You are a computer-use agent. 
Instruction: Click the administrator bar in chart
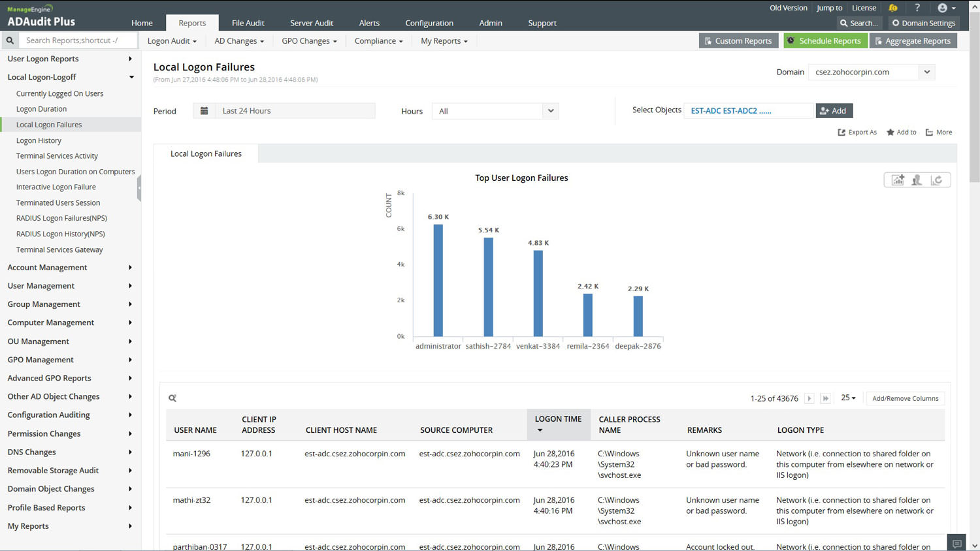point(438,280)
